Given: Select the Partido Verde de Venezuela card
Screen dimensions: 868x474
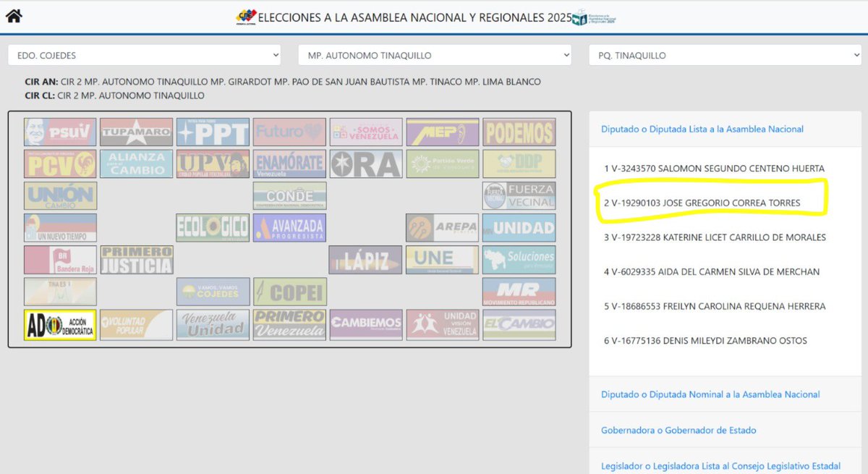Looking at the screenshot, I should click(443, 164).
